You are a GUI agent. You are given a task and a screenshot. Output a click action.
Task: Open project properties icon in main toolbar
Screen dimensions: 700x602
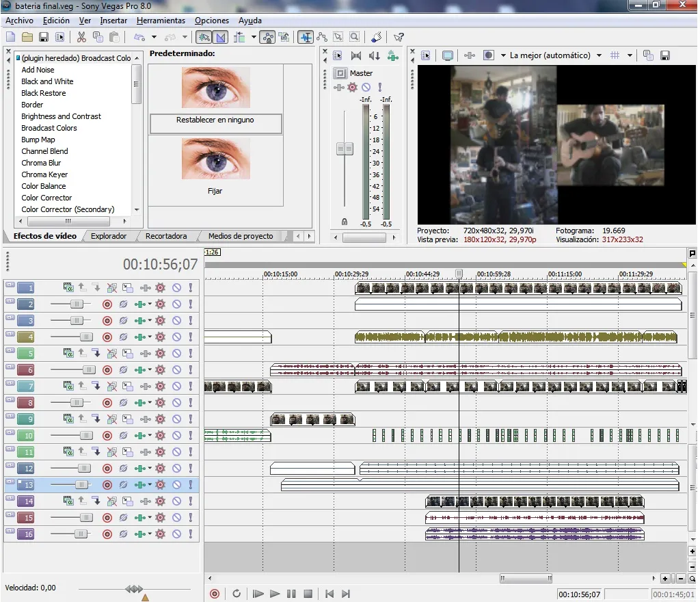pos(59,37)
